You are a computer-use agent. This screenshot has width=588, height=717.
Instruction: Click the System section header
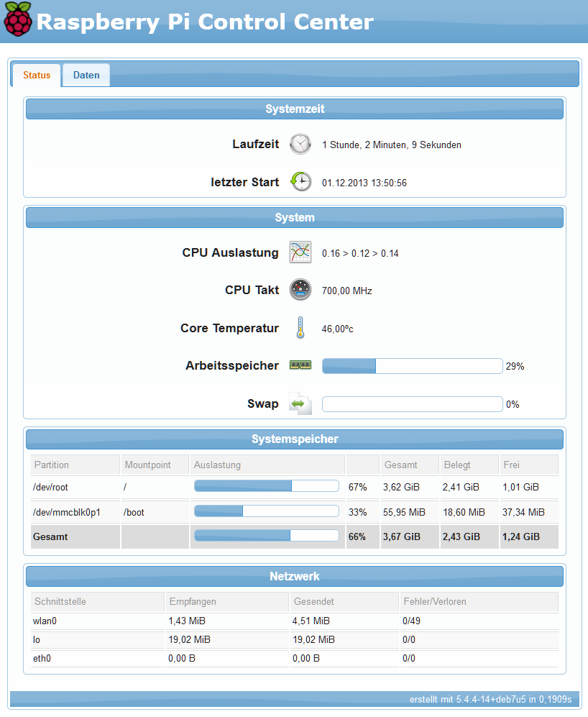295,217
